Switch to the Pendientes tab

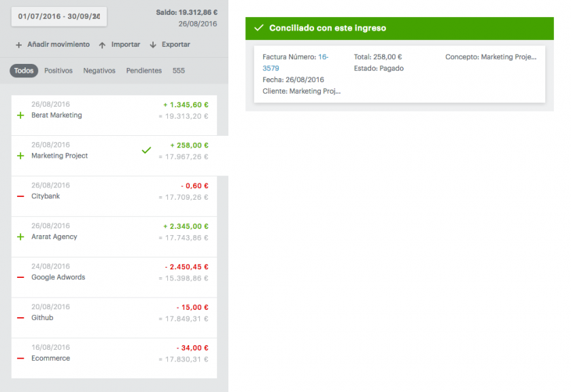(x=143, y=71)
